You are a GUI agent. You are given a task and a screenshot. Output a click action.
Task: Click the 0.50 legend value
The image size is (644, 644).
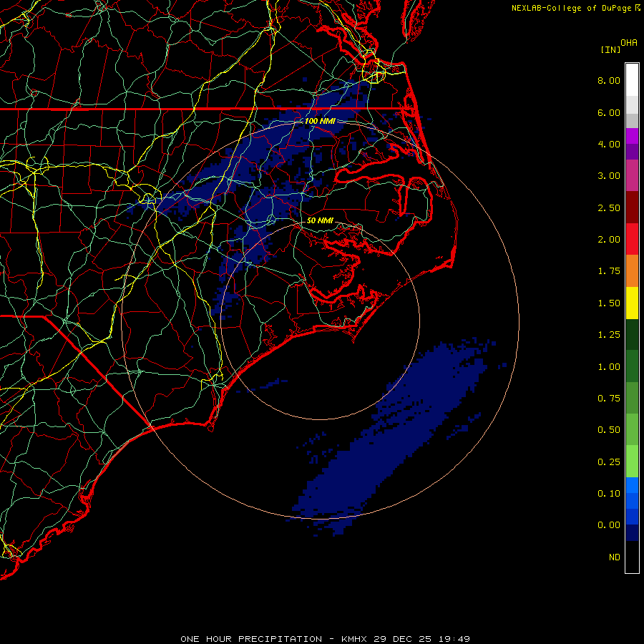(609, 430)
